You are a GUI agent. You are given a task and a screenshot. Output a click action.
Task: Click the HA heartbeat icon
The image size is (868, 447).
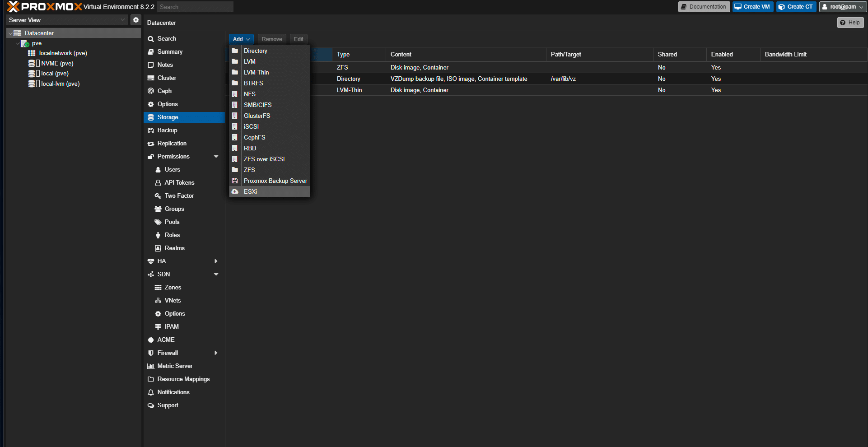[151, 261]
